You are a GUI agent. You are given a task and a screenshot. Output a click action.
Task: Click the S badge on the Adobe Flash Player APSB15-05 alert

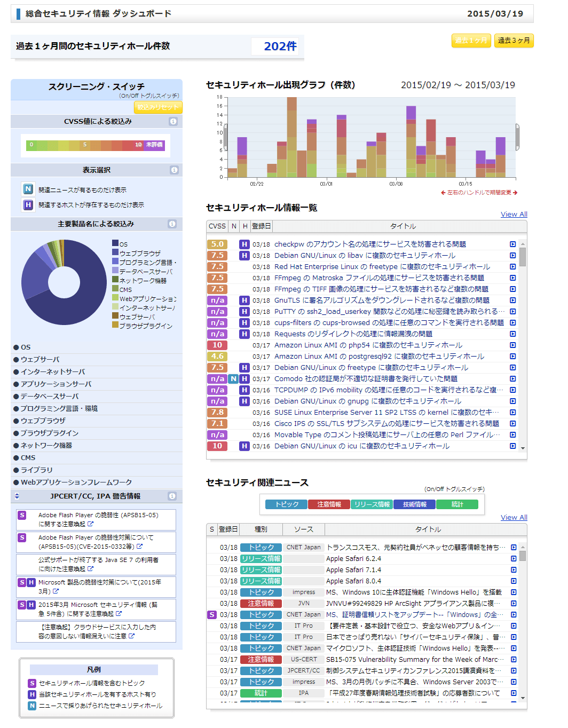[x=22, y=516]
